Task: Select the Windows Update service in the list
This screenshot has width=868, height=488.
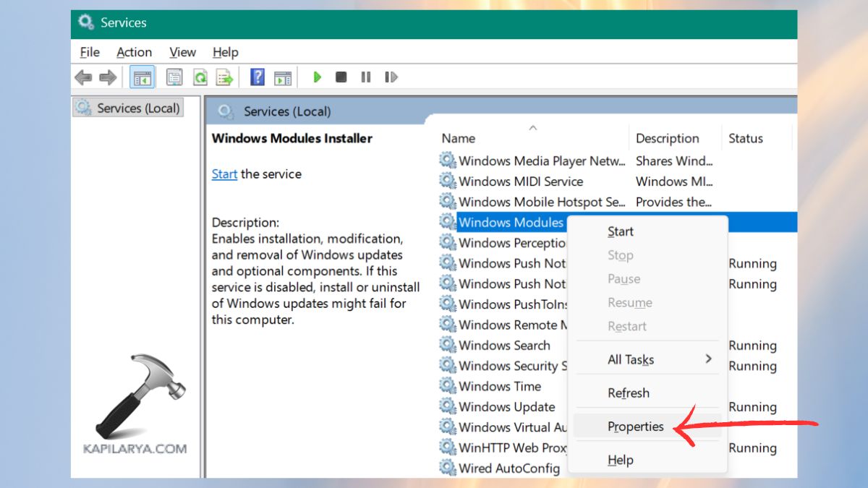Action: tap(507, 406)
